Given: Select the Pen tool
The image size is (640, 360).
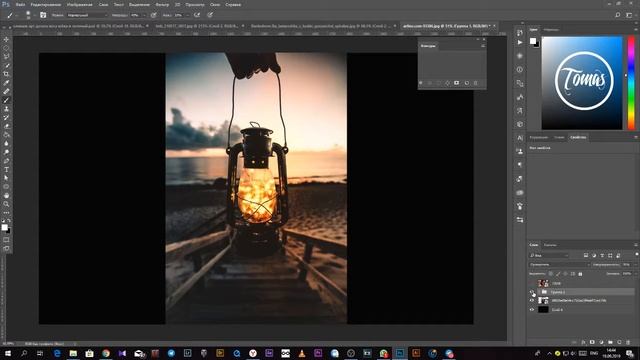Looking at the screenshot, I should (x=6, y=161).
